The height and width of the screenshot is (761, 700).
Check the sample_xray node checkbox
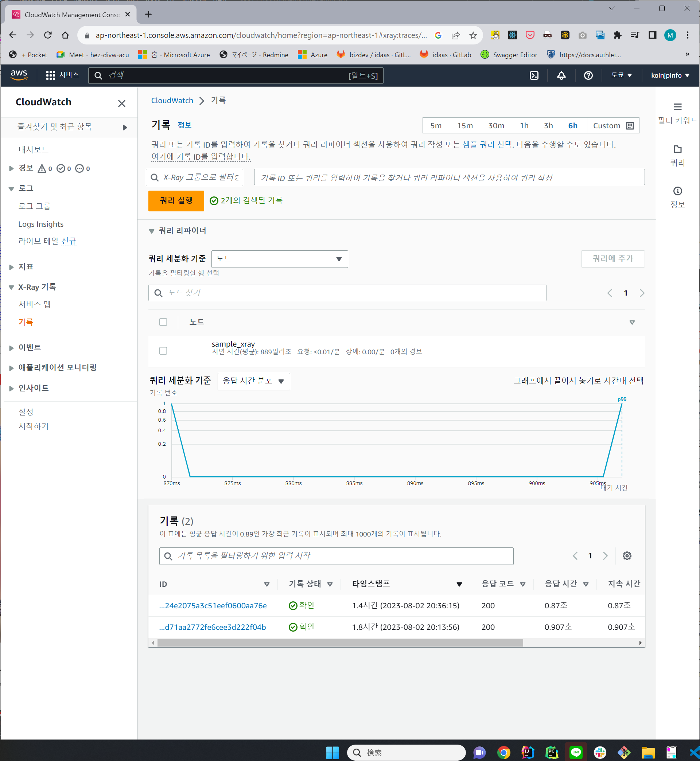tap(163, 351)
